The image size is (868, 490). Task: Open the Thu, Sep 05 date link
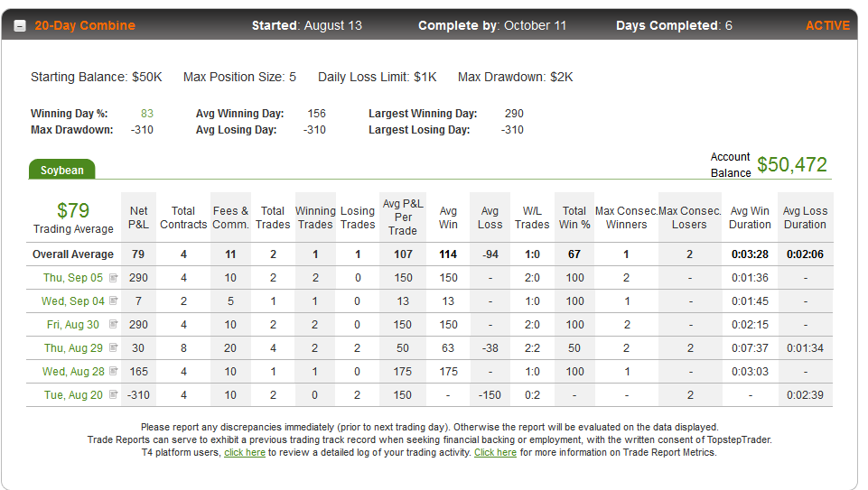[x=73, y=278]
